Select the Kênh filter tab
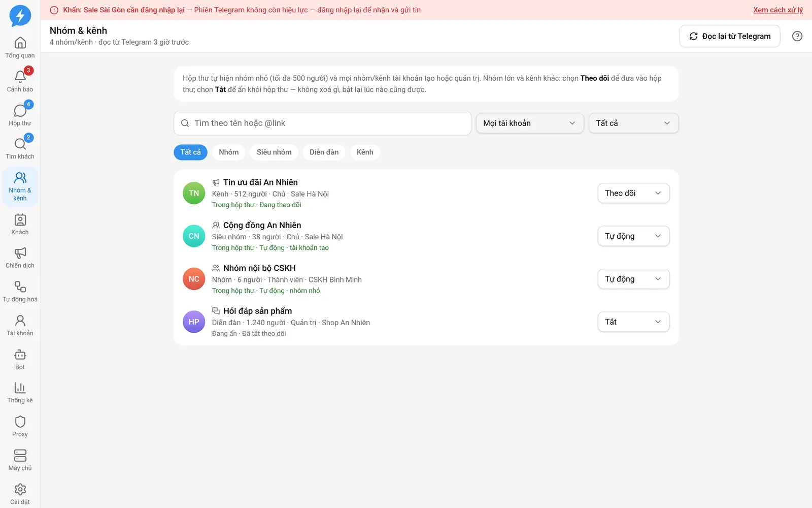 click(x=365, y=152)
